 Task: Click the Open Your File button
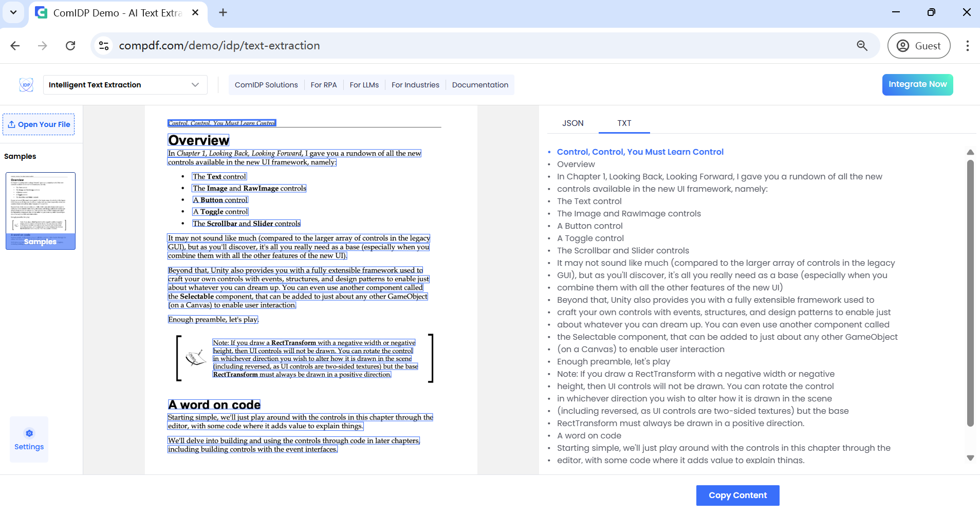[39, 124]
